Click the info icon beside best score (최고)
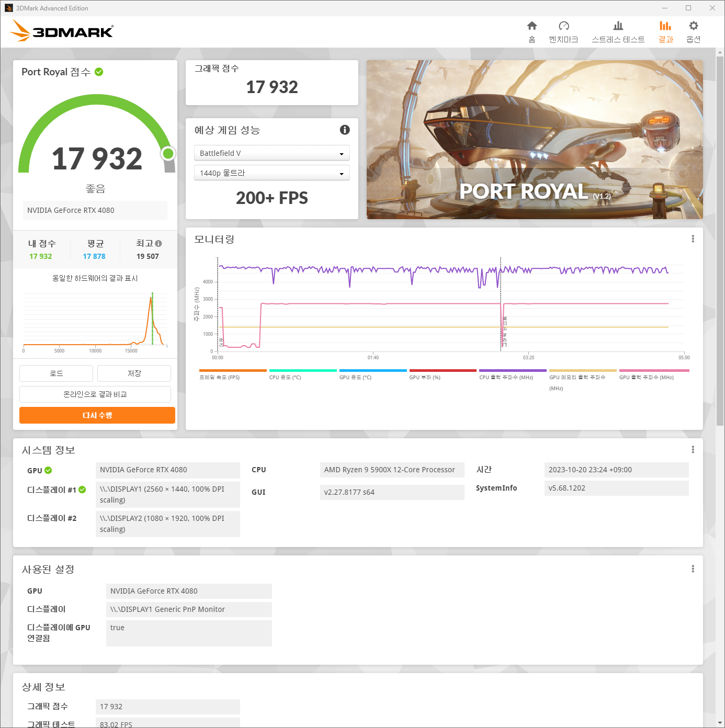Viewport: 725px width, 728px height. 158,244
